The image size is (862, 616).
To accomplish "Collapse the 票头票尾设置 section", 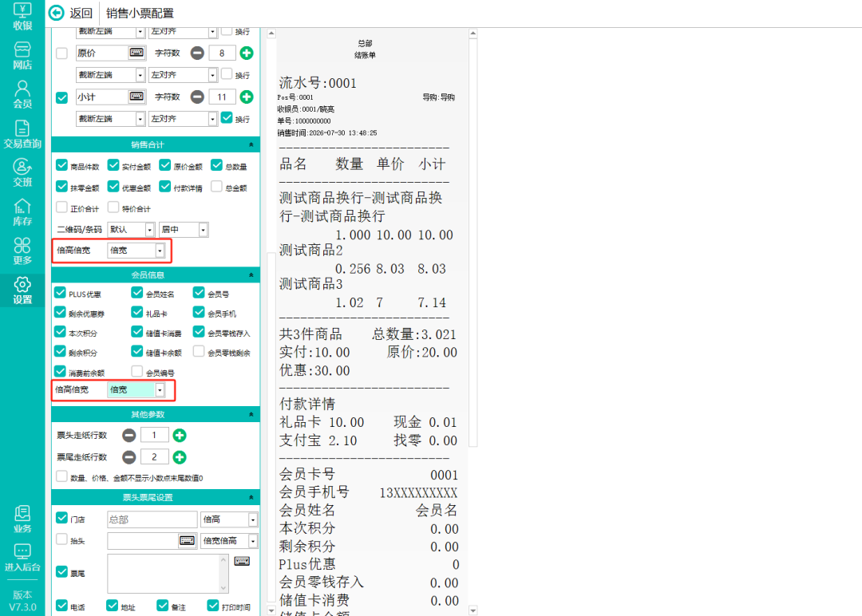I will pyautogui.click(x=251, y=497).
